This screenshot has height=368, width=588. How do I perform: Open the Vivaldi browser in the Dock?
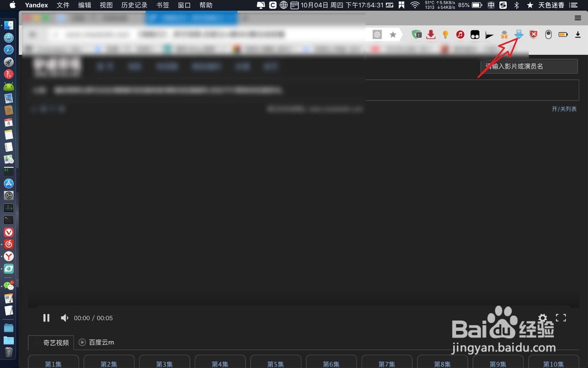click(9, 232)
